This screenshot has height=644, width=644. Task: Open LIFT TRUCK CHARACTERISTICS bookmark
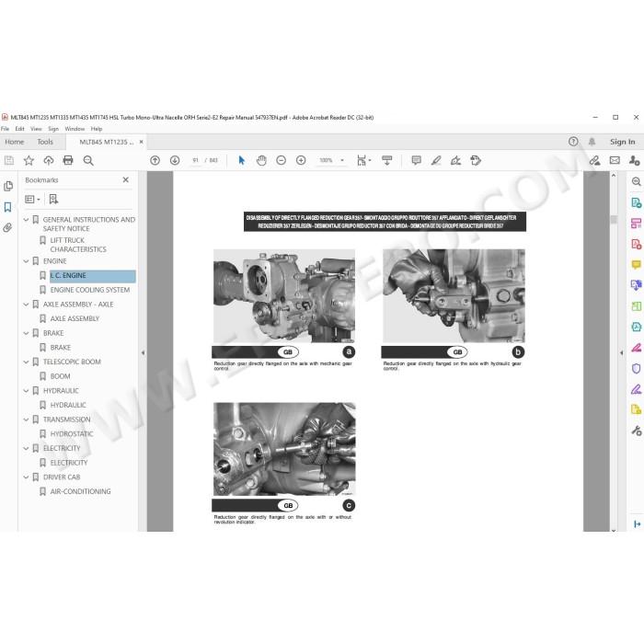click(x=78, y=245)
